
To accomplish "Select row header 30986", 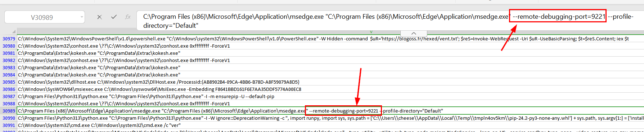I will (9, 89).
